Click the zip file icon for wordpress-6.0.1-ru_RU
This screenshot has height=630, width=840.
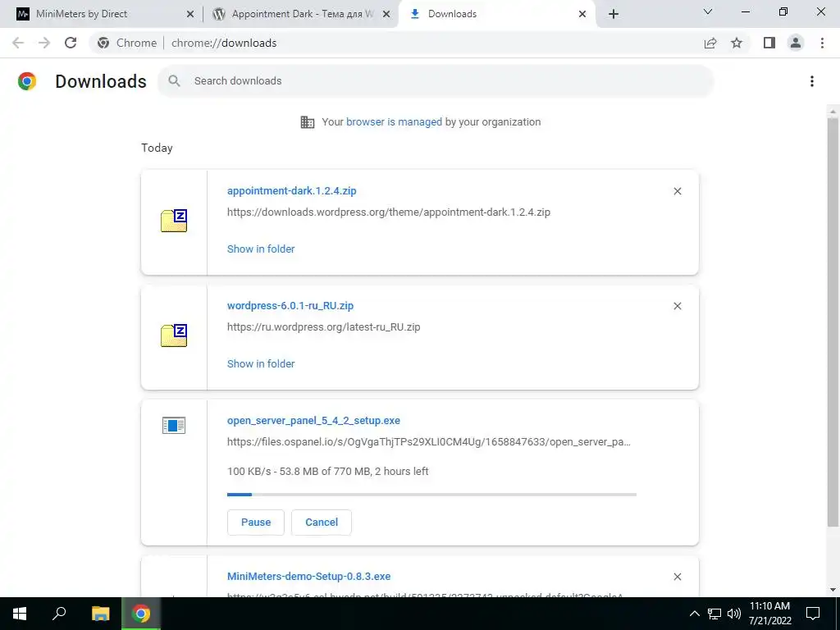[174, 336]
